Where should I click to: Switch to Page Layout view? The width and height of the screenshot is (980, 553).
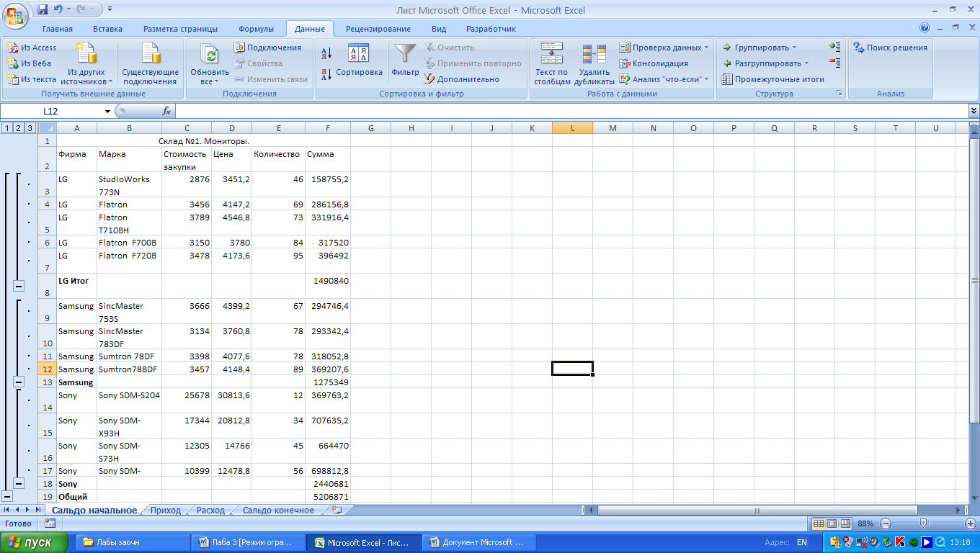[832, 523]
